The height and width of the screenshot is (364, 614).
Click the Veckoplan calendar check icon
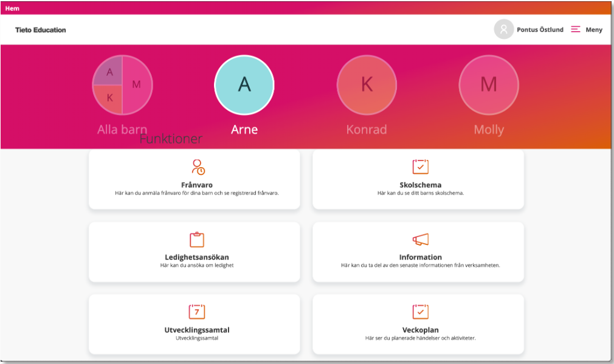click(x=420, y=312)
